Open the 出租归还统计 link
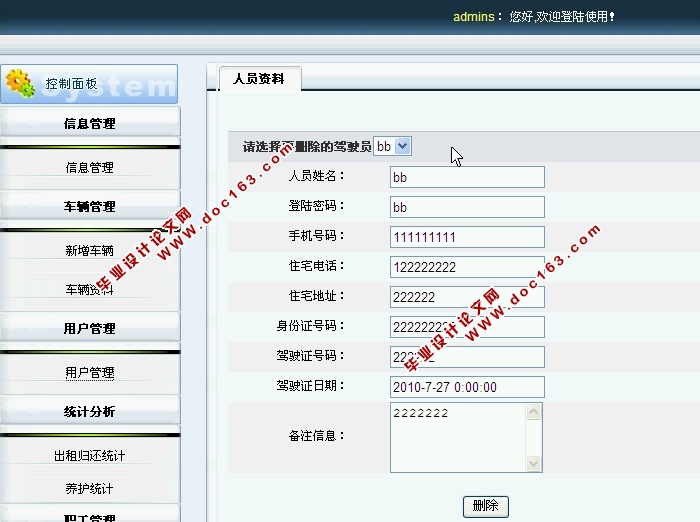This screenshot has height=522, width=700. [90, 455]
